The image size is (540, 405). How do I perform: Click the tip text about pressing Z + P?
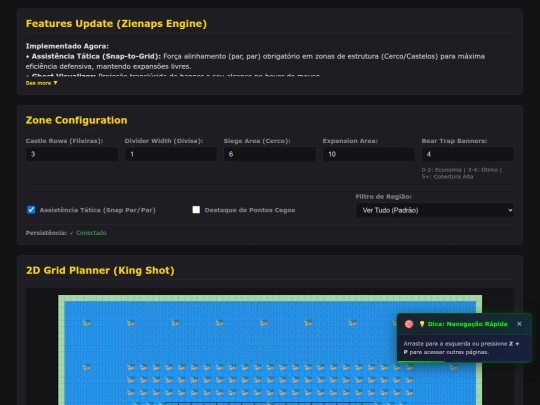click(x=461, y=348)
